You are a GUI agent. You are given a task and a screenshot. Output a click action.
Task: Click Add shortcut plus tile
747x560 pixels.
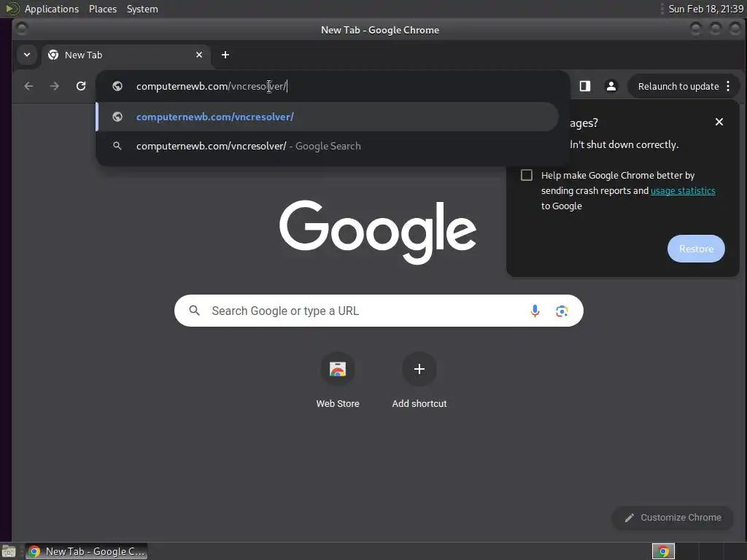click(x=419, y=379)
